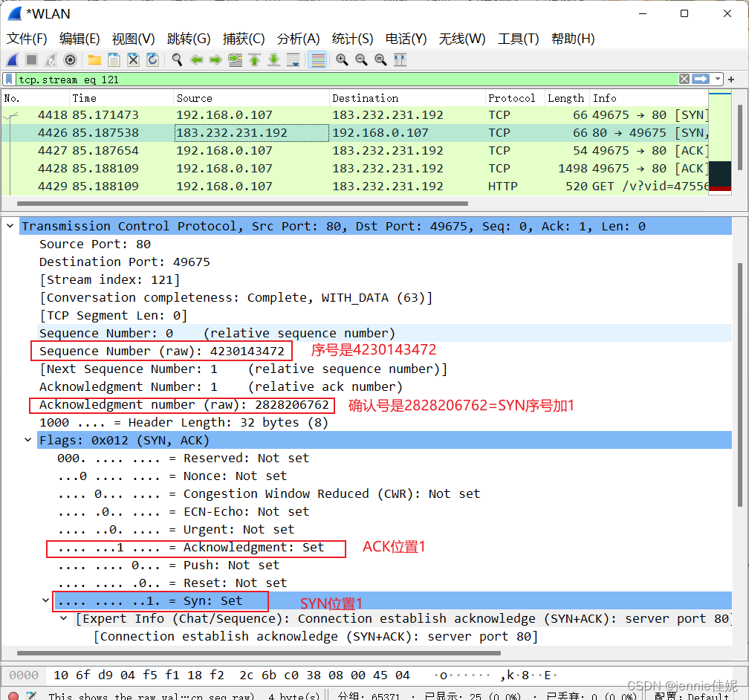Viewport: 749px width, 700px height.
Task: Click in the tcp.stream eq 121 filter field
Action: [x=347, y=80]
